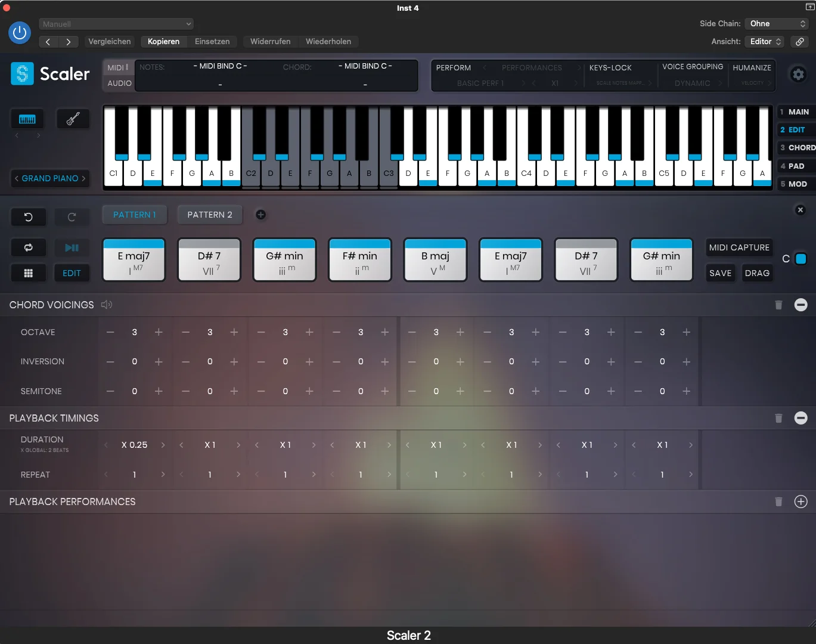Click the redo arrow icon
The image size is (816, 644).
(x=72, y=217)
